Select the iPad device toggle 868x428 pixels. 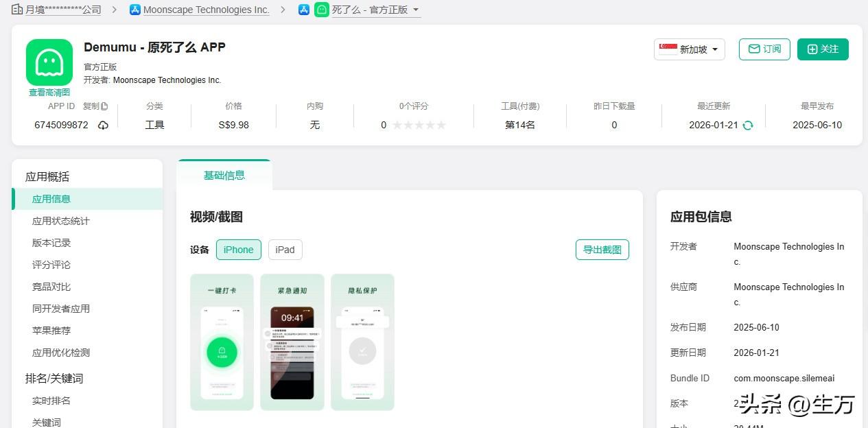285,250
